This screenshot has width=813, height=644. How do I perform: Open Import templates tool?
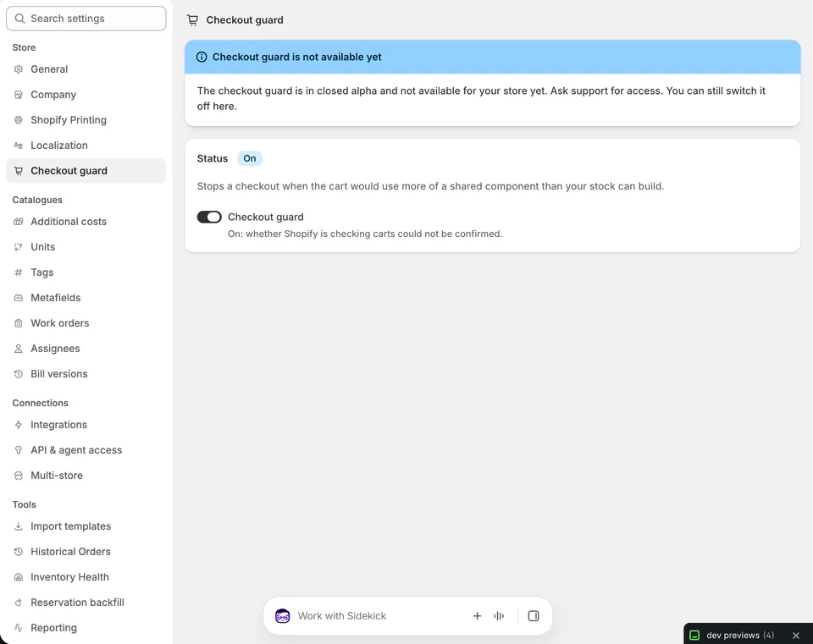point(86,526)
